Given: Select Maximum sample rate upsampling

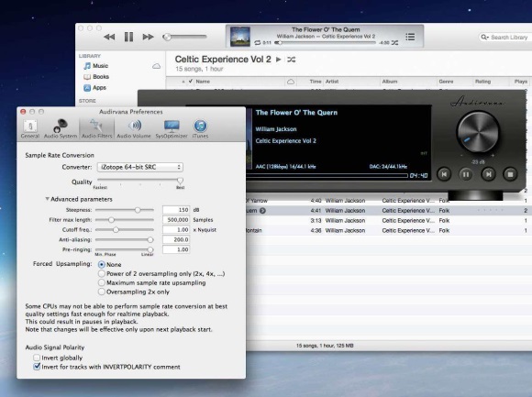Looking at the screenshot, I should click(x=101, y=282).
